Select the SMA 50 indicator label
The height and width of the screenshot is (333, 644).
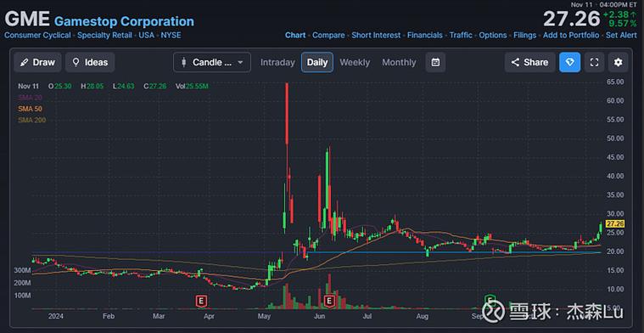pos(30,109)
